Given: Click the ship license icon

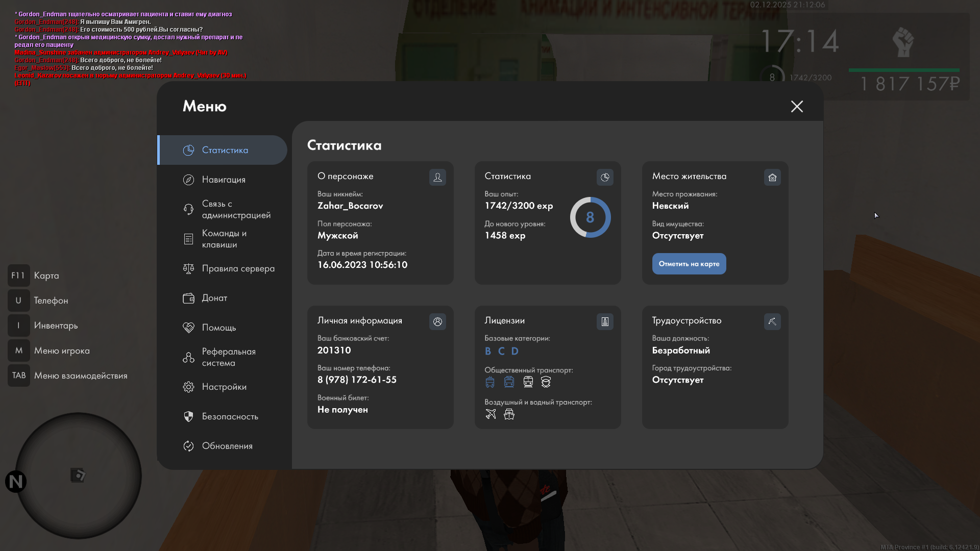Looking at the screenshot, I should (x=509, y=414).
